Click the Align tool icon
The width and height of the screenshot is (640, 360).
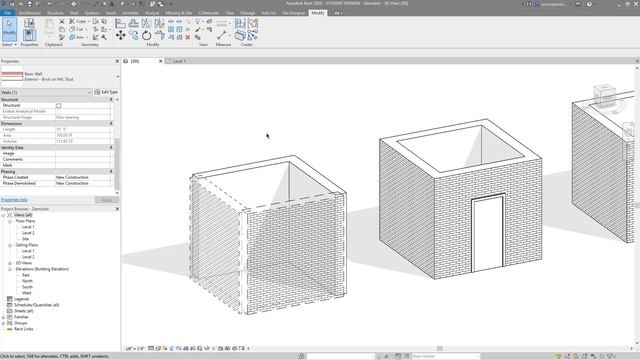[x=120, y=23]
